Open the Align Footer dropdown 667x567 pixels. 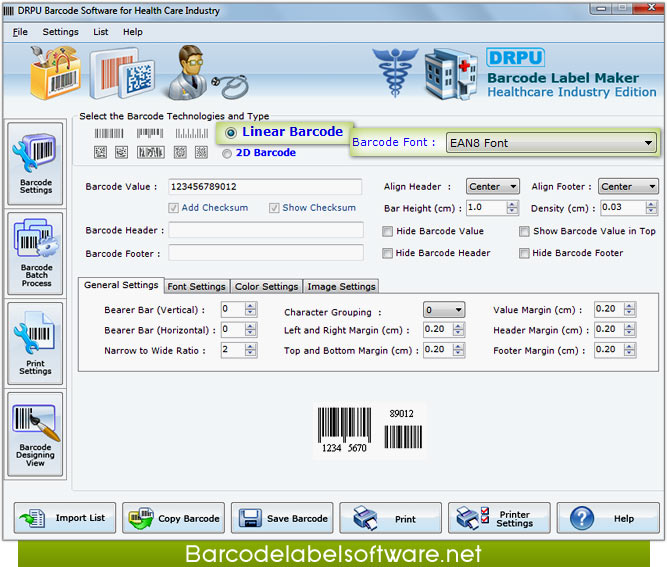click(x=628, y=186)
